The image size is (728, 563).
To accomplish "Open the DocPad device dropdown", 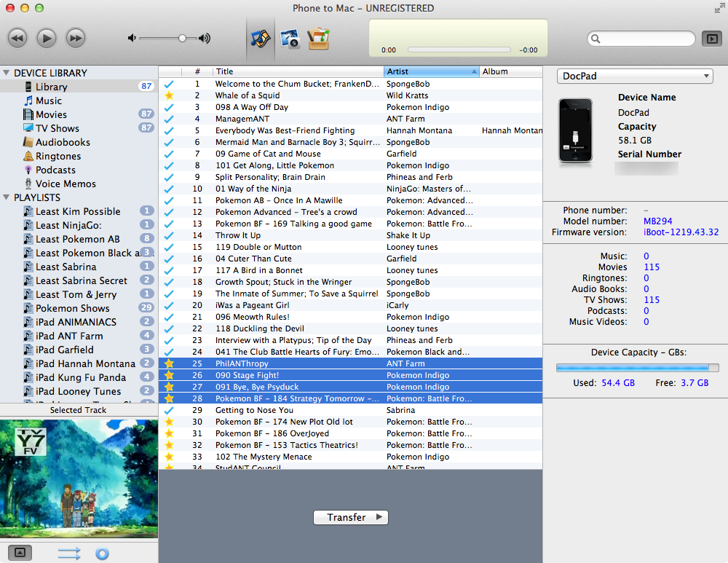I will (635, 76).
